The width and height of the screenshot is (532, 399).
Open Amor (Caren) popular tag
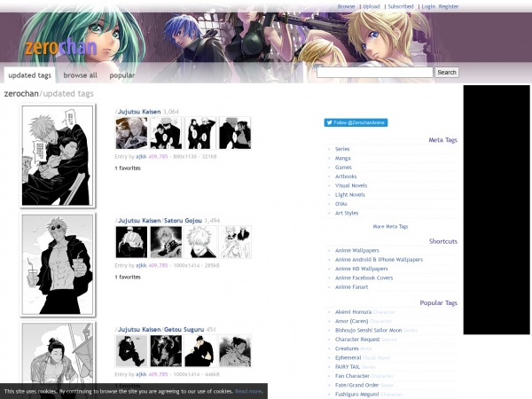tap(351, 321)
